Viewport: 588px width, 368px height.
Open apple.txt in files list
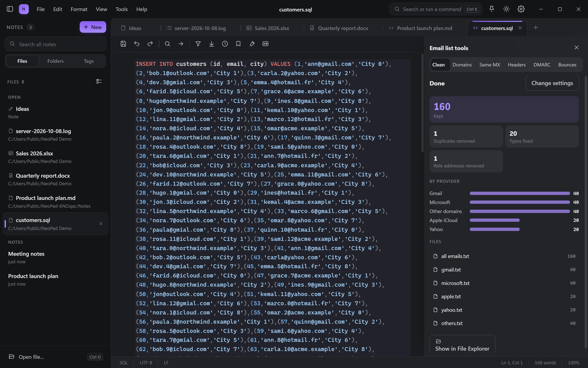point(504,296)
